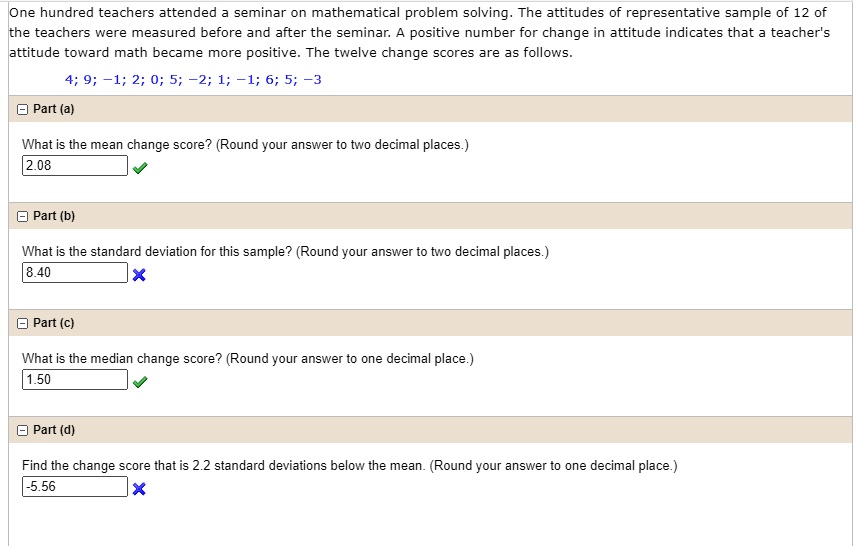
Task: Click the blue X beside the 8.40 answer
Action: 139,276
